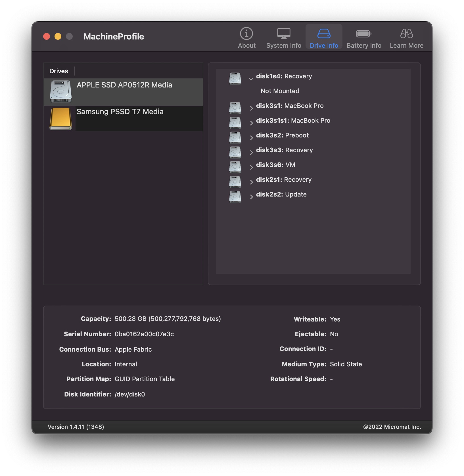This screenshot has width=464, height=476.
Task: Select the disk1s4: Recovery volume text
Action: point(284,76)
